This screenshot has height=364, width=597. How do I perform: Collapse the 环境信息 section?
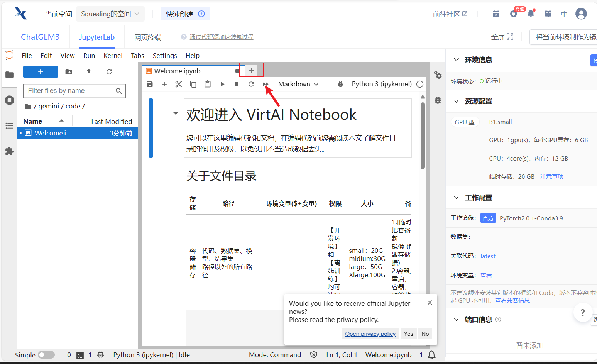457,60
